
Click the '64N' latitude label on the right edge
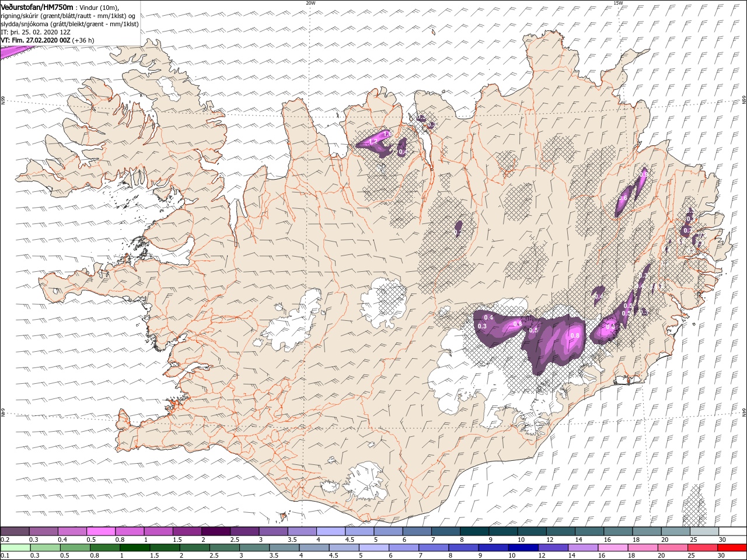pyautogui.click(x=743, y=412)
